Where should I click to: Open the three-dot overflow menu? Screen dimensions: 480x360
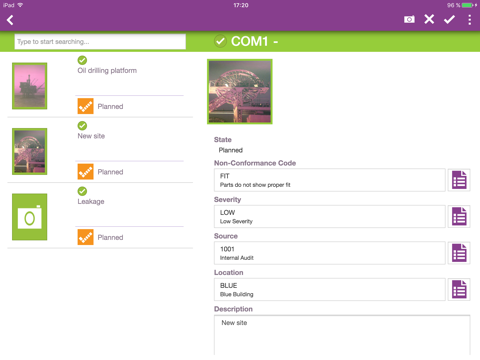(470, 20)
